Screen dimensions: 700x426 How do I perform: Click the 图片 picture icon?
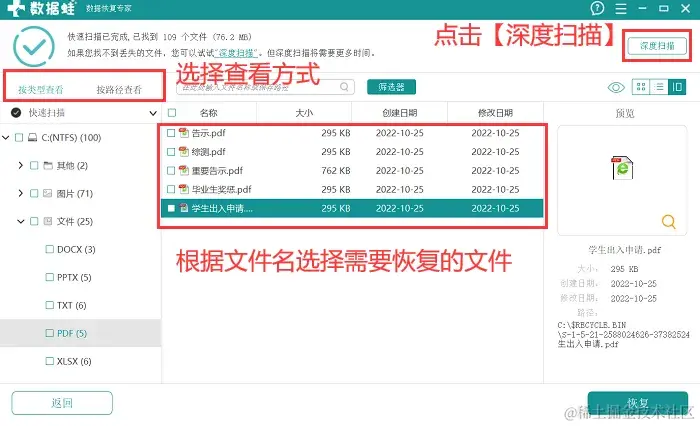click(48, 193)
